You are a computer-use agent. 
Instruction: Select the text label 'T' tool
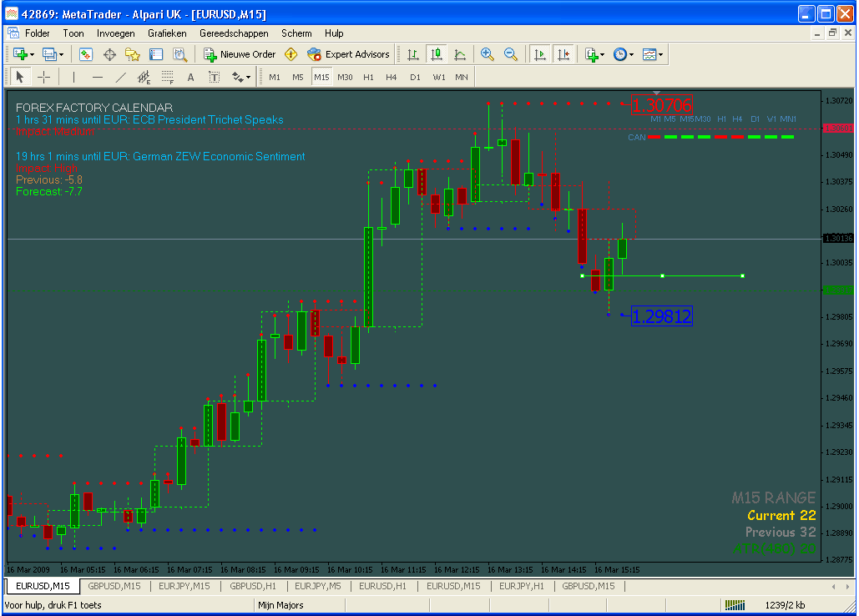tap(215, 77)
